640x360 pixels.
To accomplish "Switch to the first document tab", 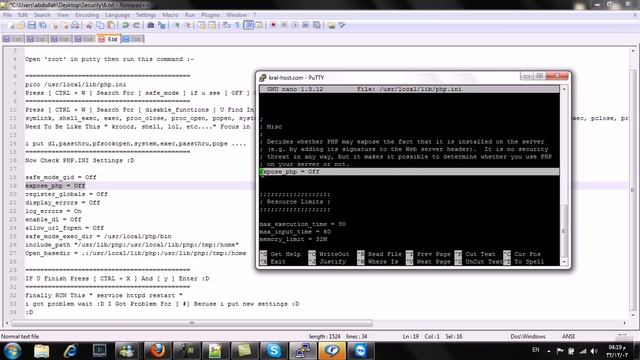I will [13, 39].
